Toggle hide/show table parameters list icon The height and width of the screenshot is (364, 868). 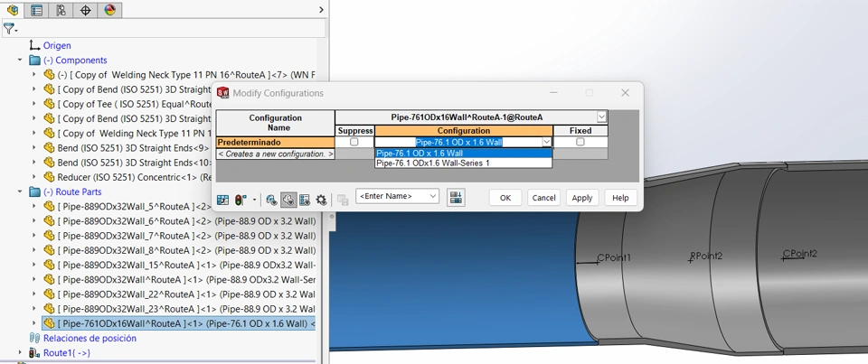pos(305,200)
